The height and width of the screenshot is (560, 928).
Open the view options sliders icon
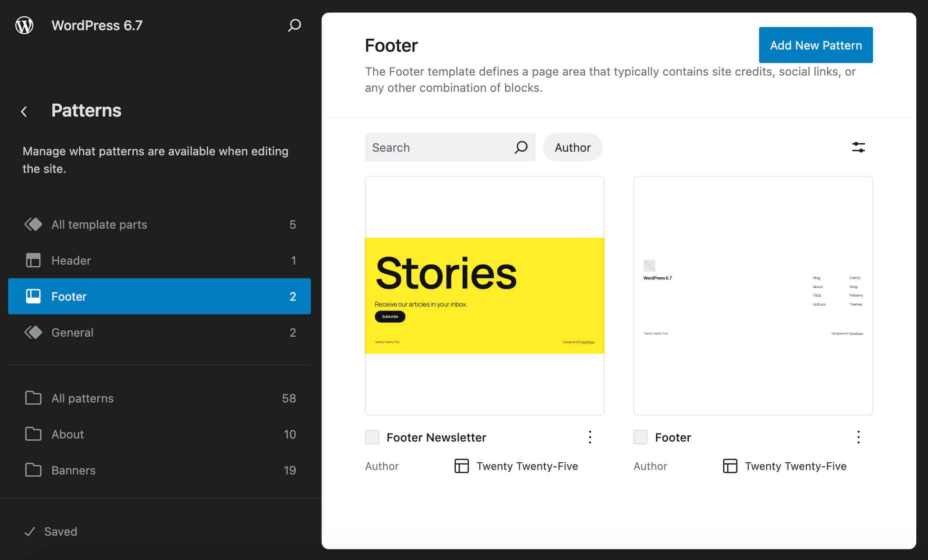click(x=859, y=147)
